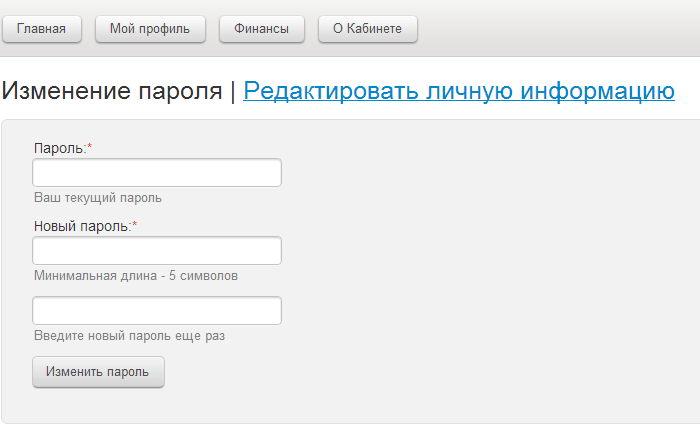Click the Ваш текущий пароль hint text
The image size is (700, 424).
(97, 198)
